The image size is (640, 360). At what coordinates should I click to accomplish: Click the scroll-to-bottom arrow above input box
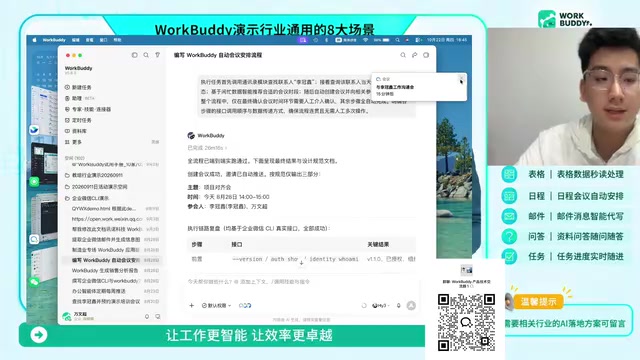[x=301, y=262]
